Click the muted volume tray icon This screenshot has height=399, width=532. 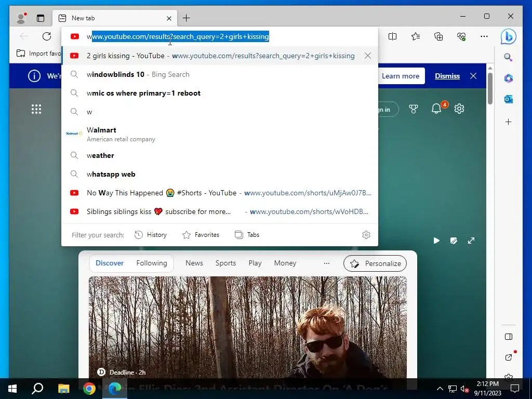[464, 389]
